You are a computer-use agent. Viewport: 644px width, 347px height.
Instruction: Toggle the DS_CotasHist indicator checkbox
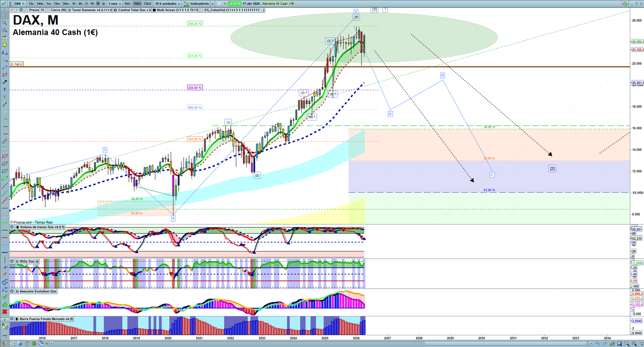tap(202, 10)
